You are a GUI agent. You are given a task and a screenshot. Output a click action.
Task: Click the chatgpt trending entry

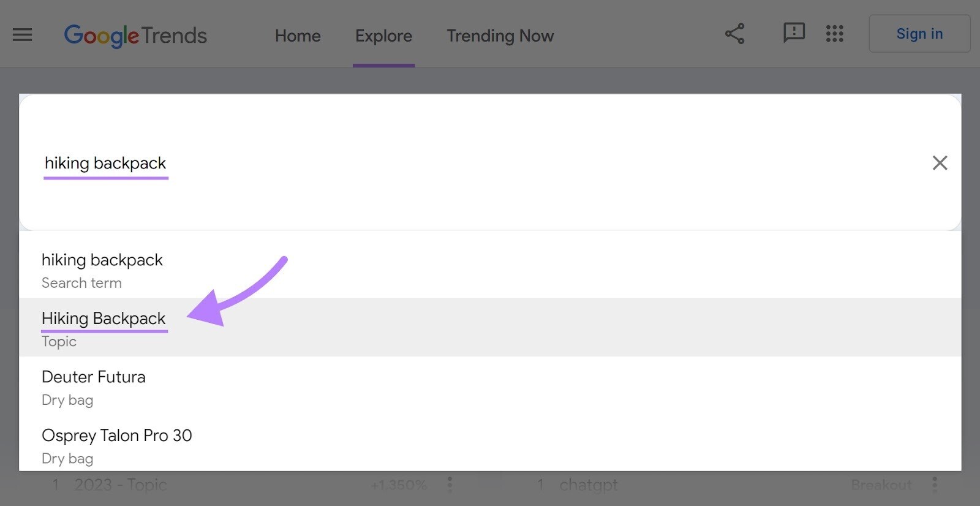[587, 485]
